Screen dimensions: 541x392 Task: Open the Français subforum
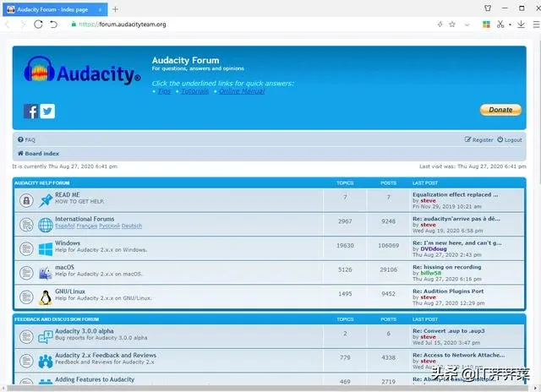tap(86, 226)
